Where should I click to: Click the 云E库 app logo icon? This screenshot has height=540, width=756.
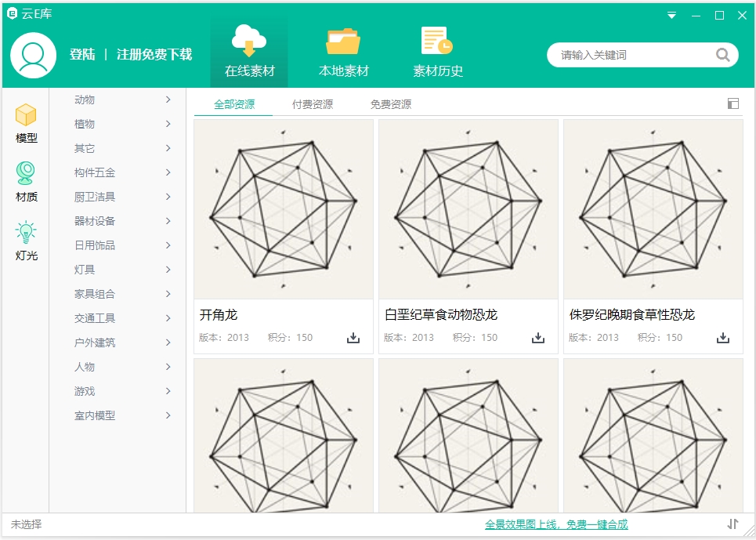12,13
